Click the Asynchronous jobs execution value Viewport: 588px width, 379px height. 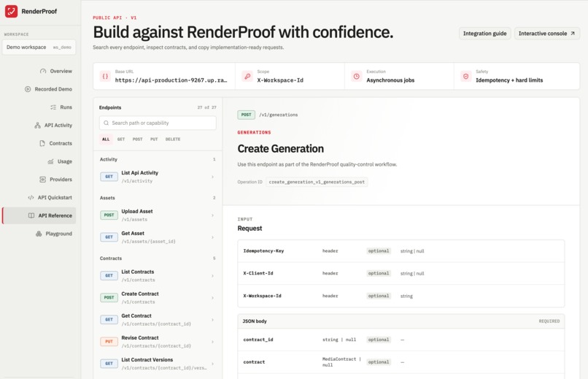(x=390, y=80)
